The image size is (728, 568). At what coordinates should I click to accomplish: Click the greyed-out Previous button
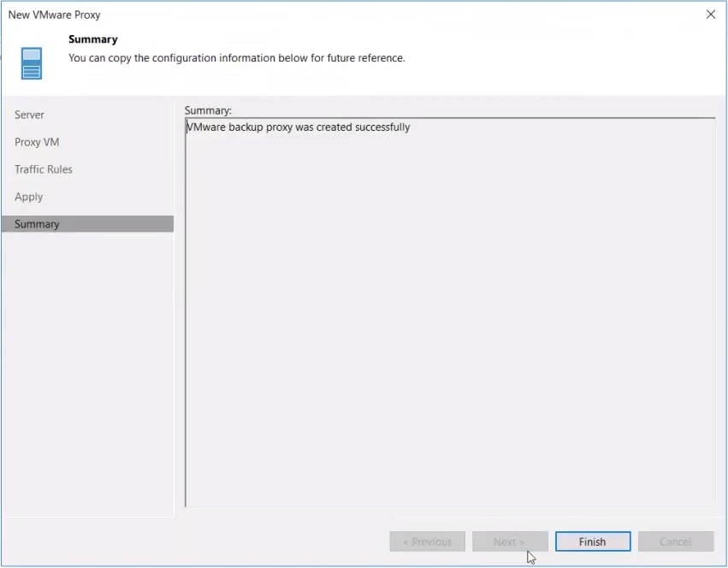[x=427, y=541]
